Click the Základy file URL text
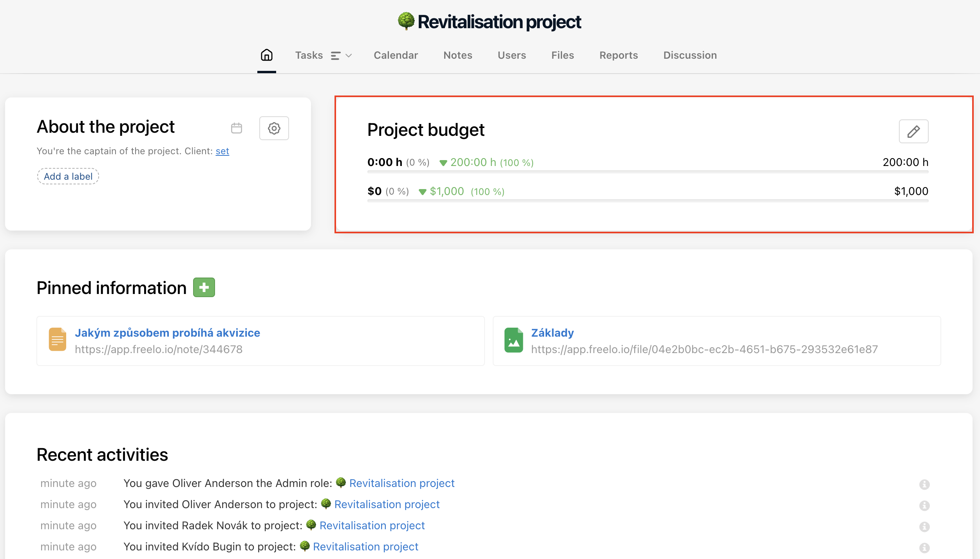 (x=704, y=349)
